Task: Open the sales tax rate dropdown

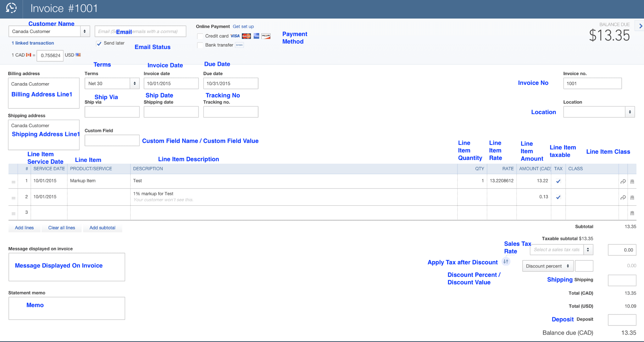Action: [588, 250]
